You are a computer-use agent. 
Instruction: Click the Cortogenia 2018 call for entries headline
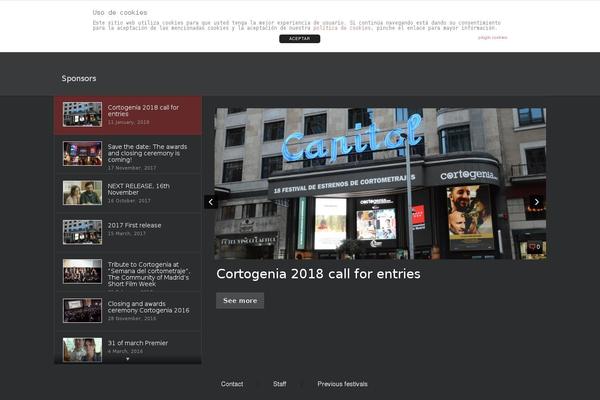[x=318, y=274]
